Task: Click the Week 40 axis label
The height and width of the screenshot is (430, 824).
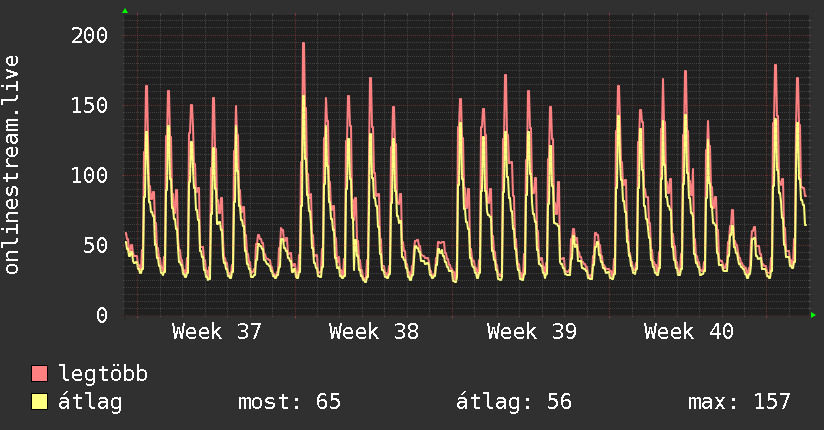Action: coord(689,332)
